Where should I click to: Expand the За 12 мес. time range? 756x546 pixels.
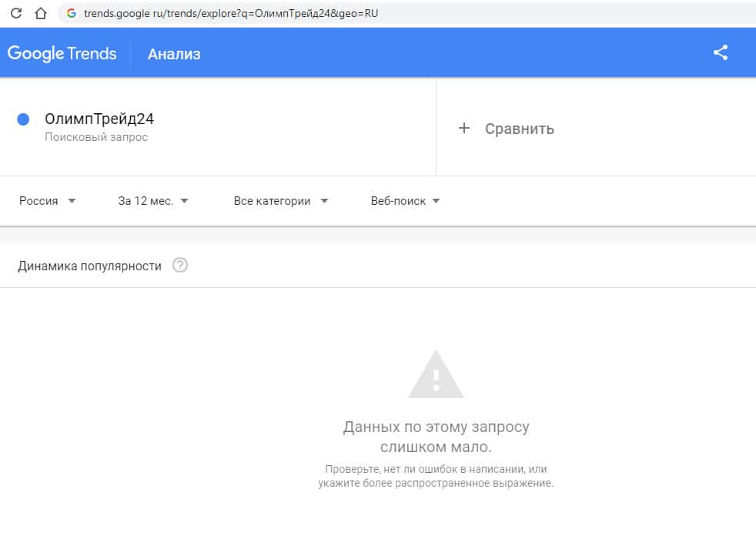(153, 201)
